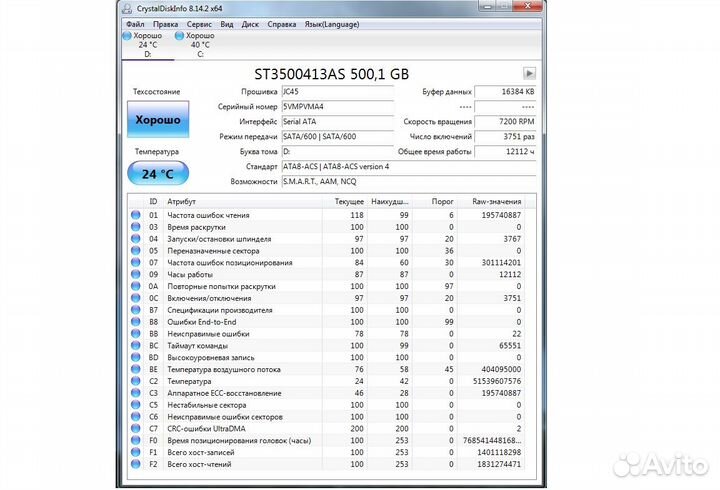The height and width of the screenshot is (490, 720).
Task: Click status icon for attribute 0C power cycles
Action: 135,298
